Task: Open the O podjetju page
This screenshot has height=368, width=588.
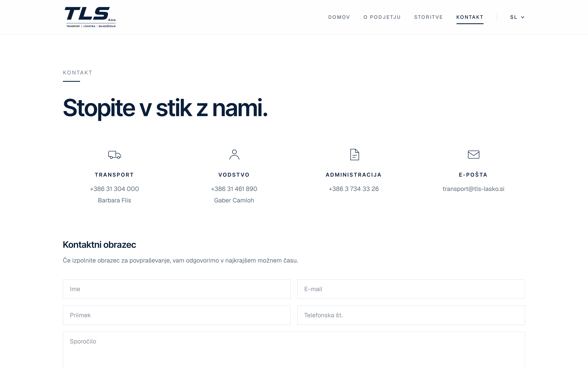Action: coord(382,17)
